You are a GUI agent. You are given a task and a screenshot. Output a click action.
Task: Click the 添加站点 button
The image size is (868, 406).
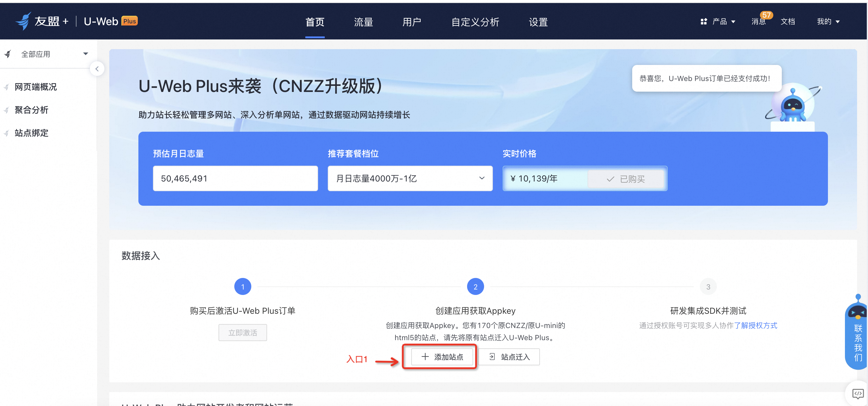pyautogui.click(x=442, y=357)
